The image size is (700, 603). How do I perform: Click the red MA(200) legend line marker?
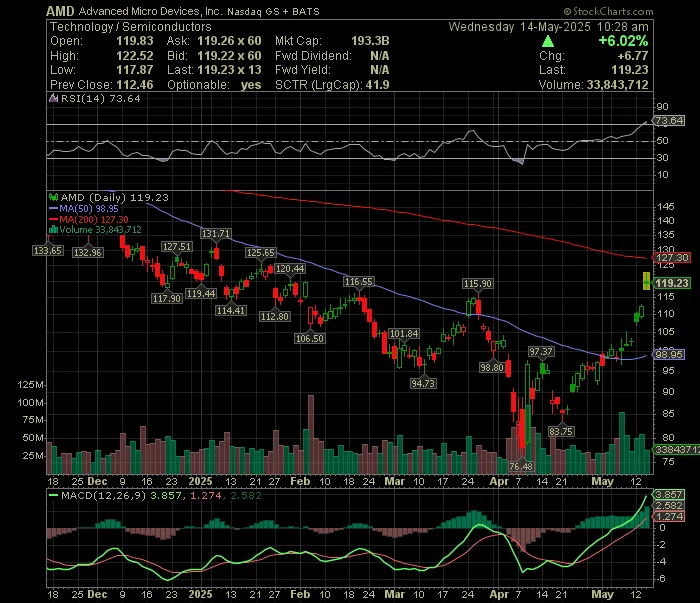[x=53, y=220]
